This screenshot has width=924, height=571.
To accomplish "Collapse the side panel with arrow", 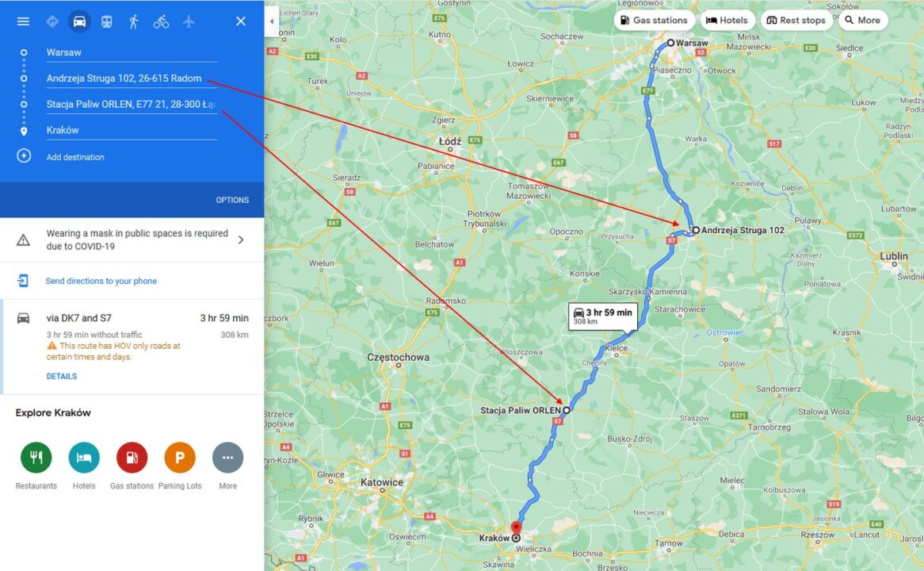I will click(272, 21).
